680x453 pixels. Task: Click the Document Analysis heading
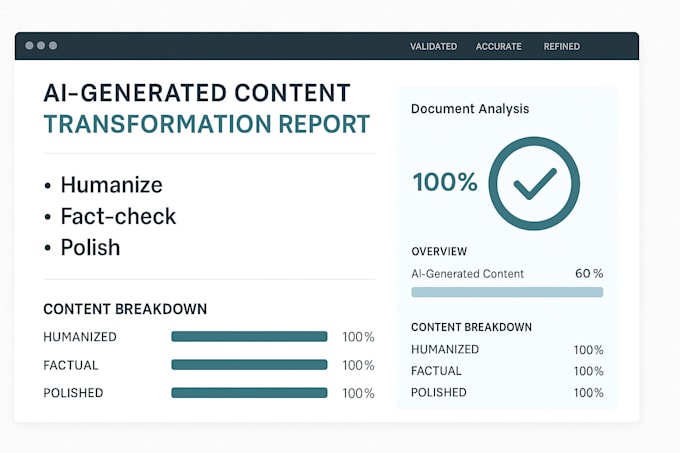click(470, 109)
